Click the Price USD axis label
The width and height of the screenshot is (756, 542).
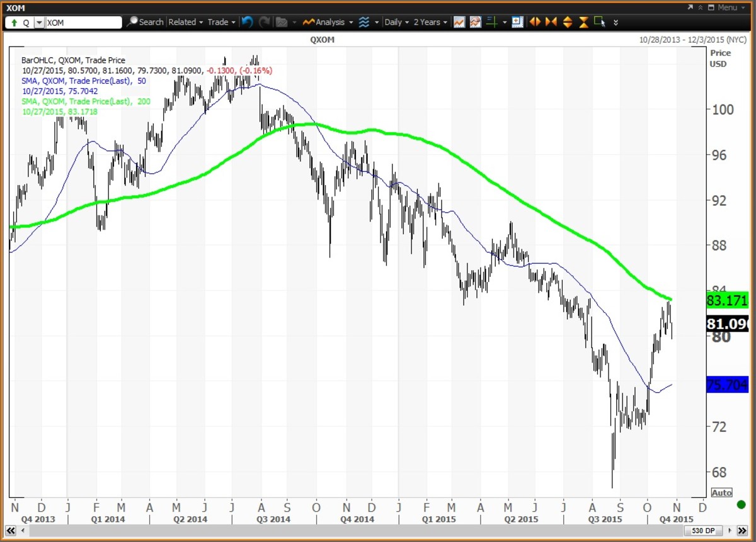[720, 58]
